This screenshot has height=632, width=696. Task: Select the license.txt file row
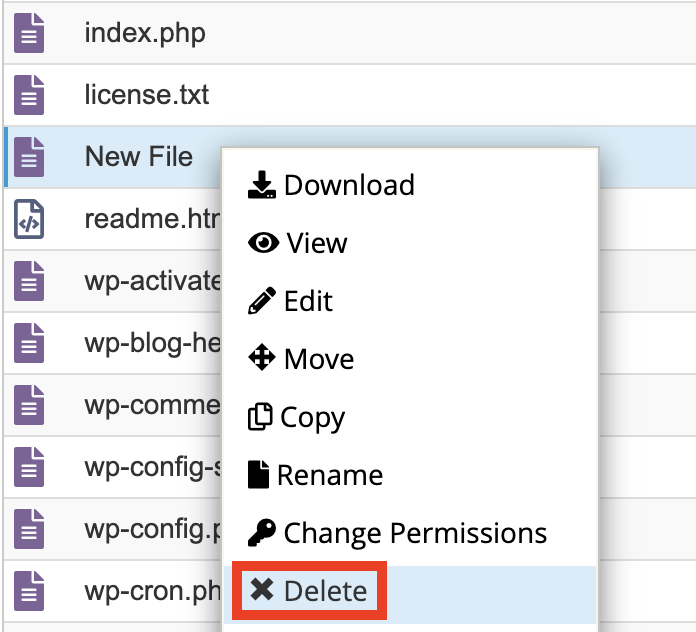tap(350, 95)
